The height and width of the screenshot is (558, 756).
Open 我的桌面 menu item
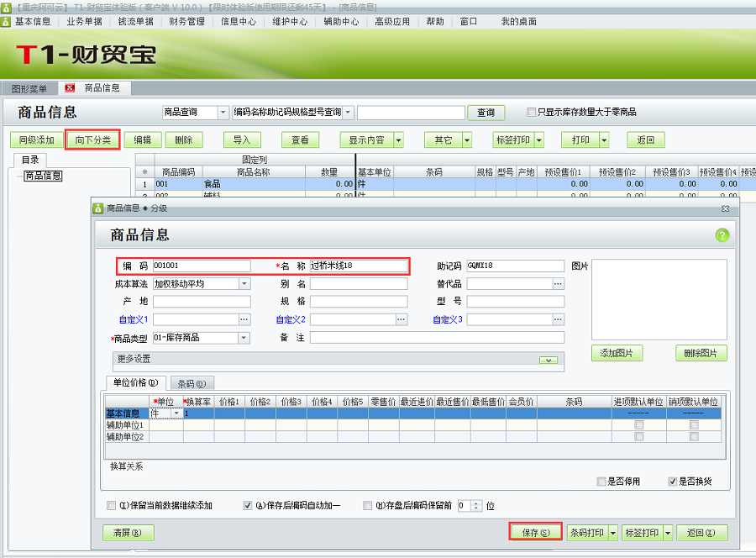[x=519, y=22]
